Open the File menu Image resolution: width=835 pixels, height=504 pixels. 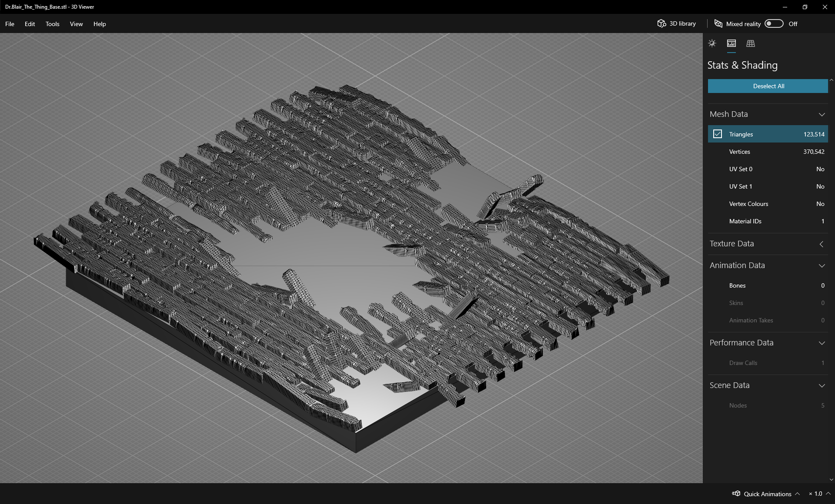(10, 24)
